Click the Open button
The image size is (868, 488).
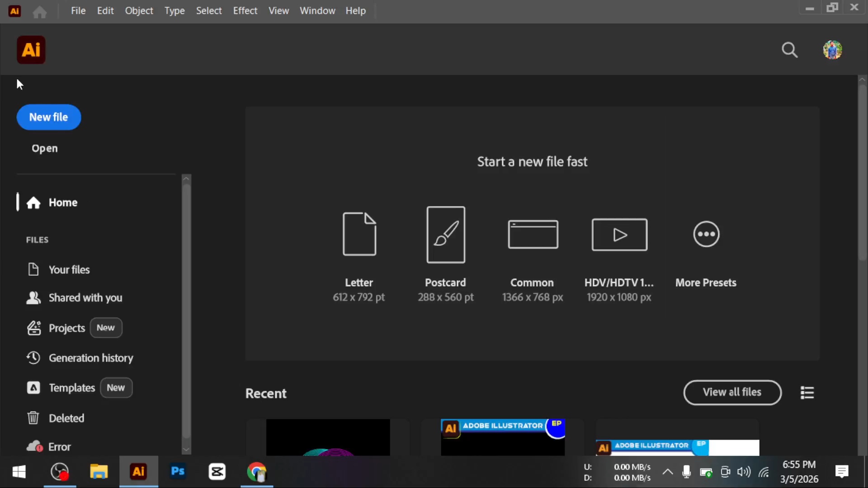pyautogui.click(x=45, y=149)
